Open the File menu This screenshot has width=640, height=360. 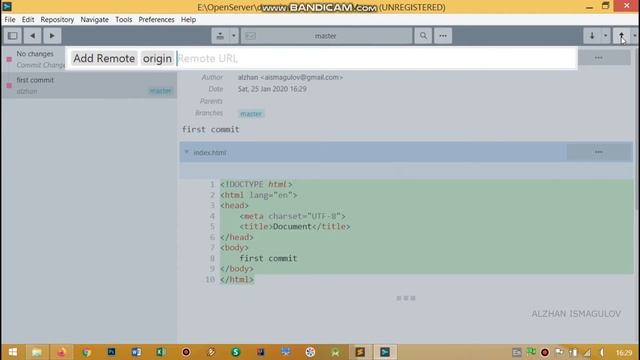(x=10, y=20)
